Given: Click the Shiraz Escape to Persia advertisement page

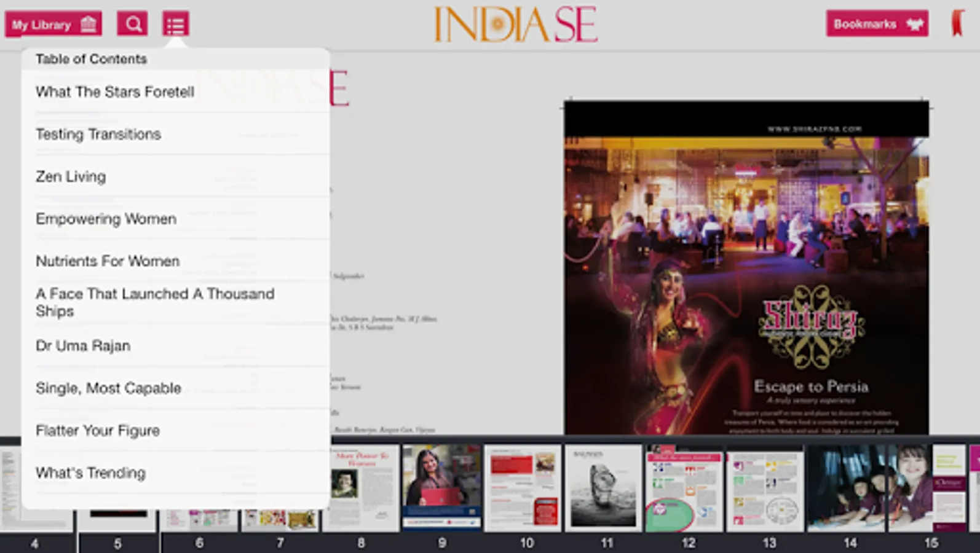Looking at the screenshot, I should click(746, 268).
